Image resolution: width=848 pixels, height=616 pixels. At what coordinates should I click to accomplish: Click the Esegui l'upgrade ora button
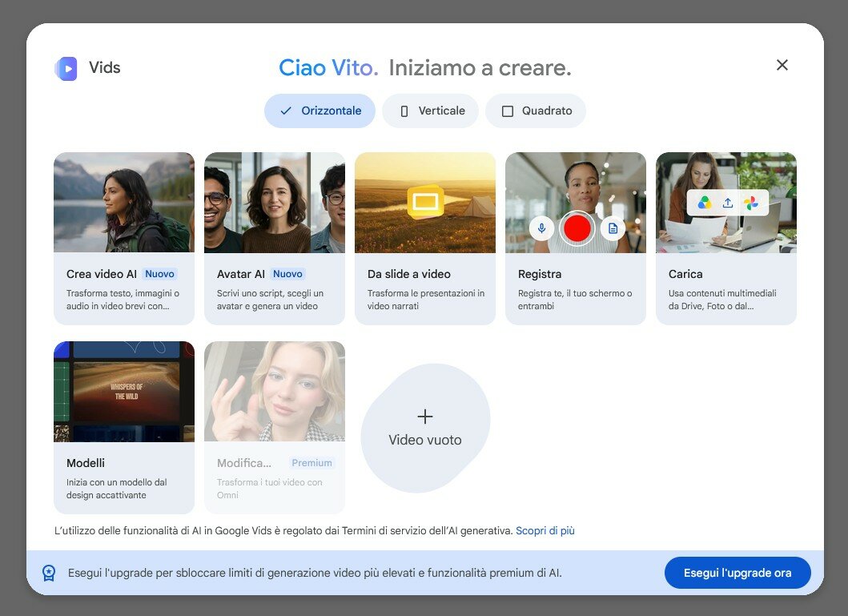click(737, 573)
